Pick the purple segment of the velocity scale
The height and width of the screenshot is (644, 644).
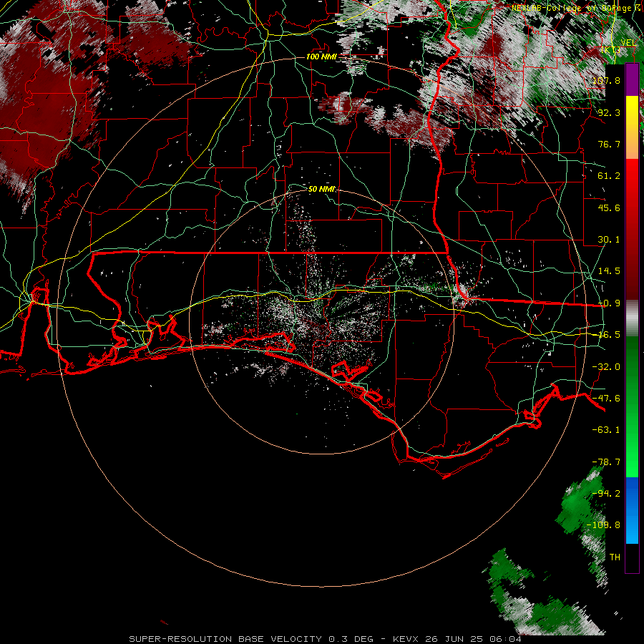click(632, 79)
